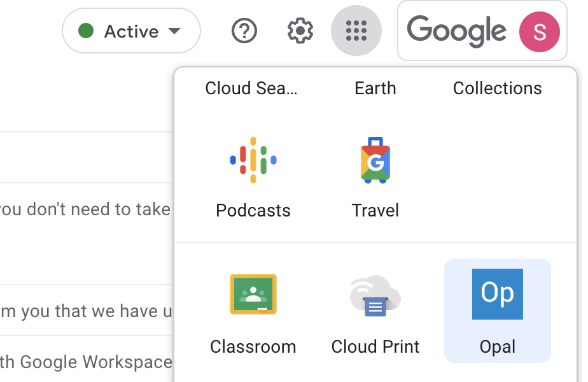Open the Cloud Print app icon

tap(375, 295)
